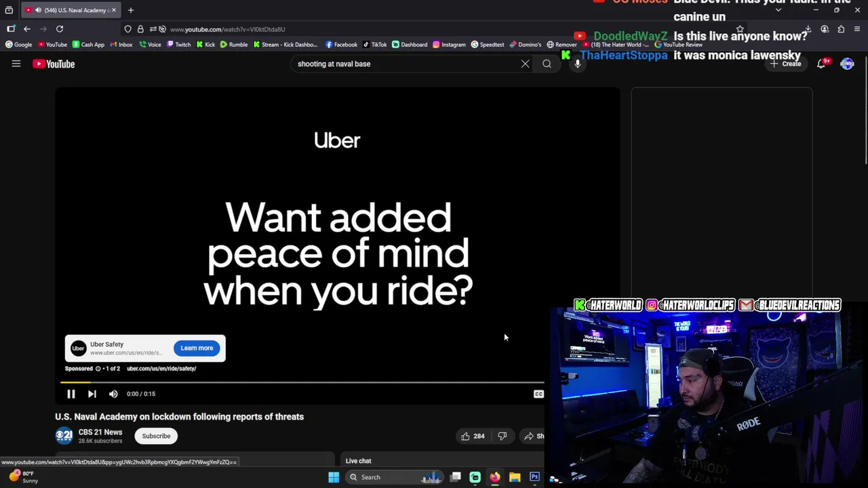The height and width of the screenshot is (488, 868).
Task: Open the Rumble bookmark
Action: 234,45
